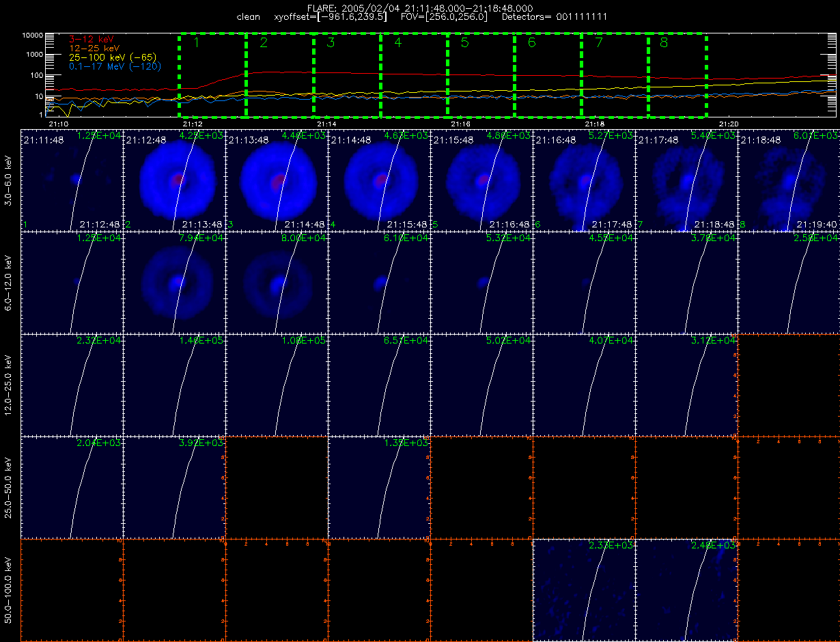Click the red 3-12 keV legend entry
The height and width of the screenshot is (642, 840).
click(90, 40)
